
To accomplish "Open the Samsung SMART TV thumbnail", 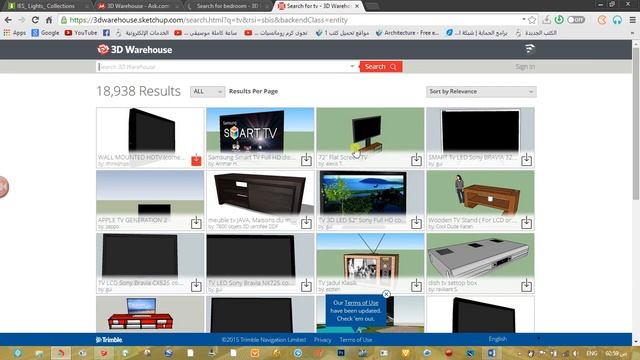I will [x=260, y=130].
